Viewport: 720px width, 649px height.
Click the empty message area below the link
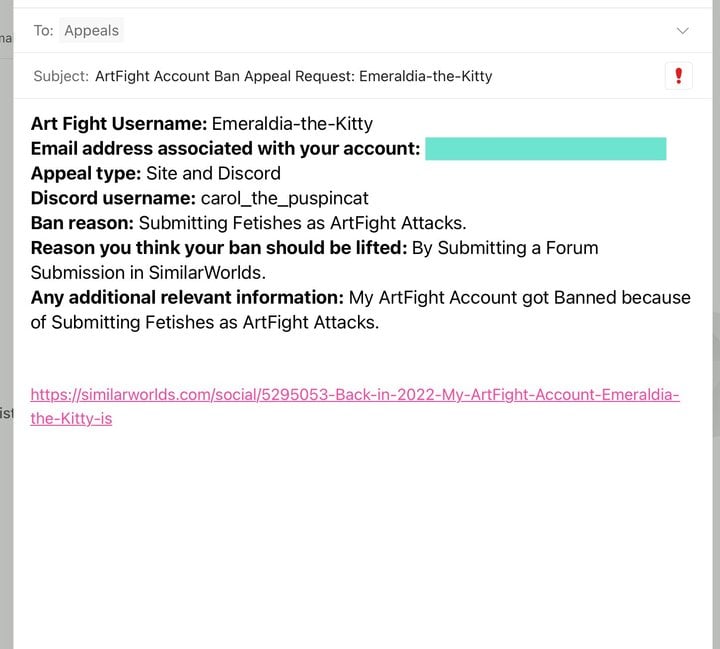pyautogui.click(x=363, y=537)
